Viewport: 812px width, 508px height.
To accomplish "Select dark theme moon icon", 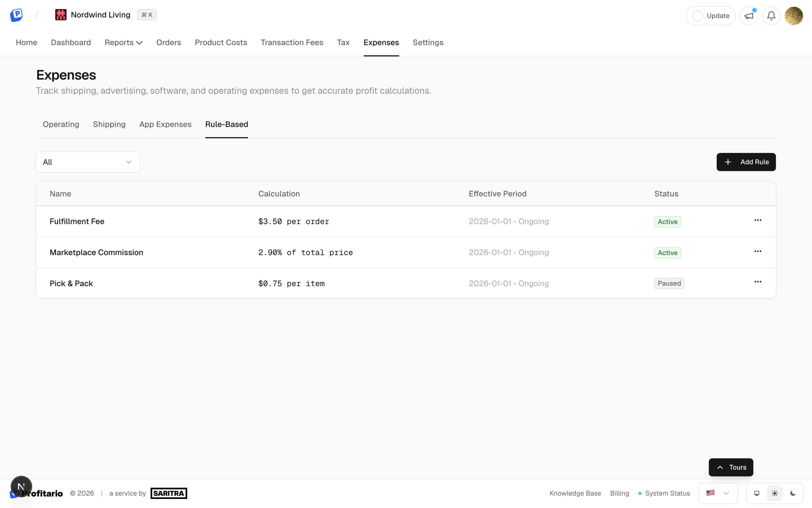I will 793,493.
